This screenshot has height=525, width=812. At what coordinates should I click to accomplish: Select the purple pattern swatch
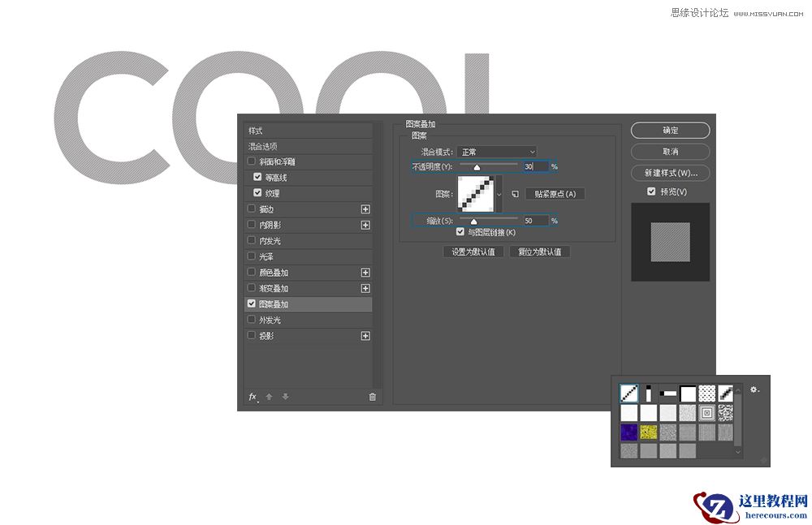point(628,432)
